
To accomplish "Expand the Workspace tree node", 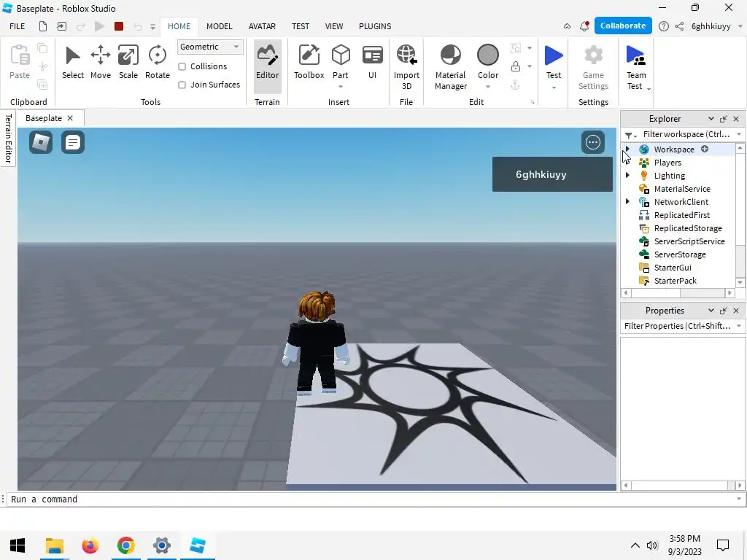I will 627,149.
